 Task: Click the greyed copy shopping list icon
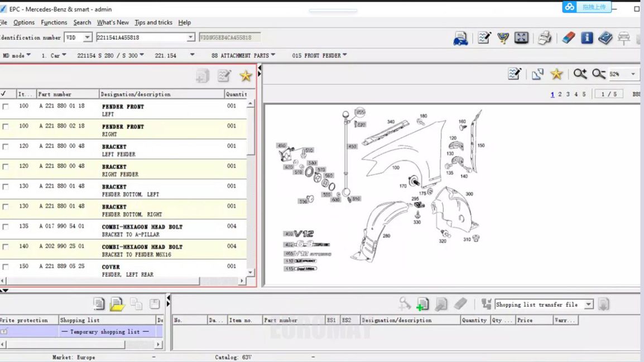point(136,304)
